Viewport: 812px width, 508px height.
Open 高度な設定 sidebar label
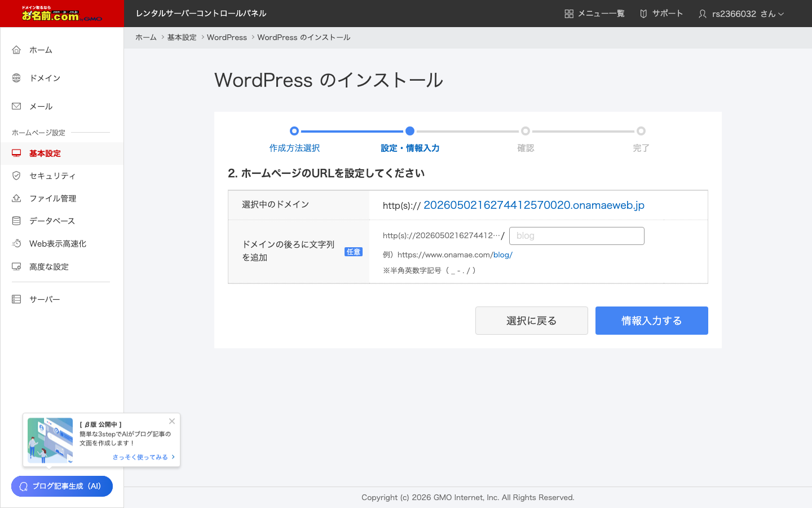(x=49, y=266)
